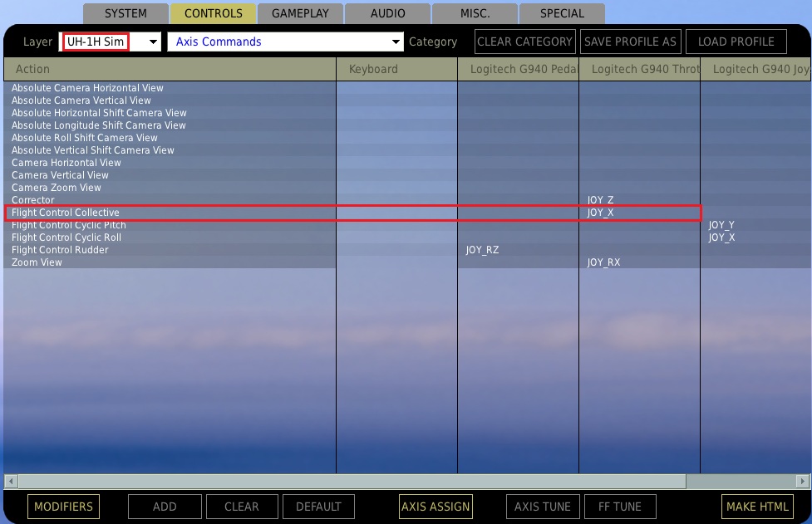Click the MAKE HTML button

757,507
